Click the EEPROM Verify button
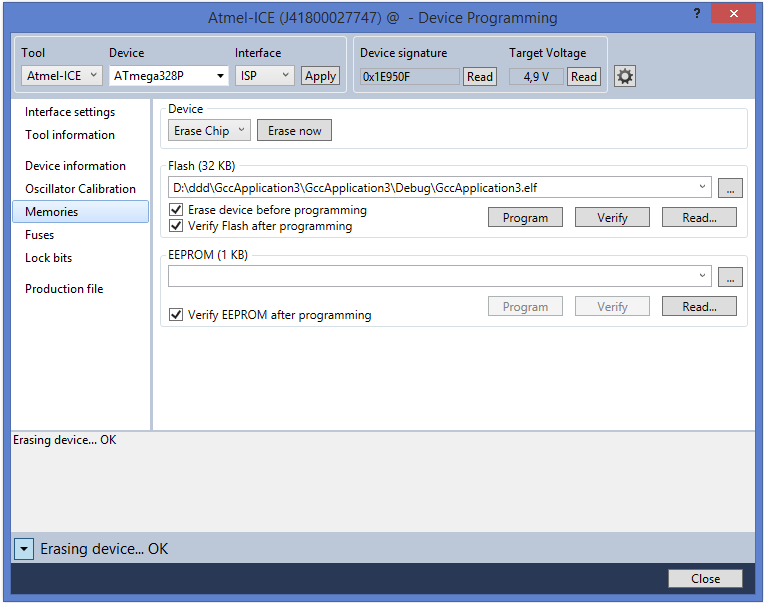764x603 pixels. tap(612, 306)
